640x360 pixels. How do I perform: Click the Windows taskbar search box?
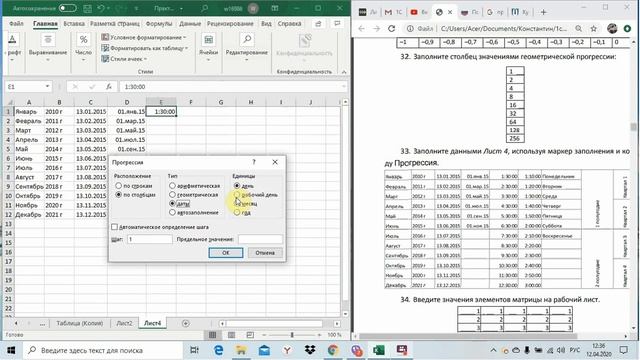(x=103, y=350)
